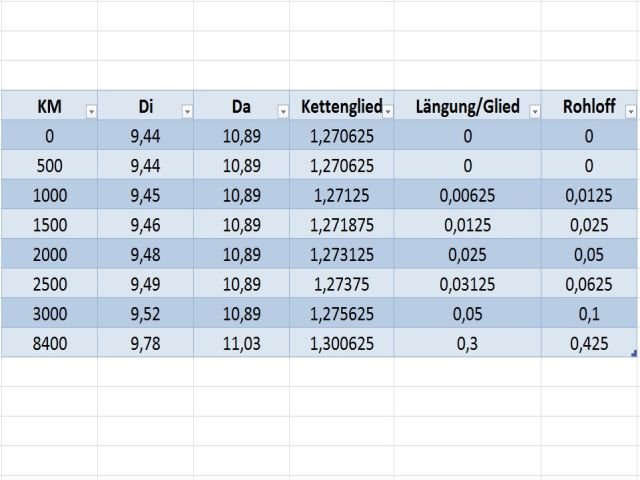This screenshot has height=480, width=640.
Task: Open the Längung/Glied filter dropdown
Action: click(x=533, y=112)
